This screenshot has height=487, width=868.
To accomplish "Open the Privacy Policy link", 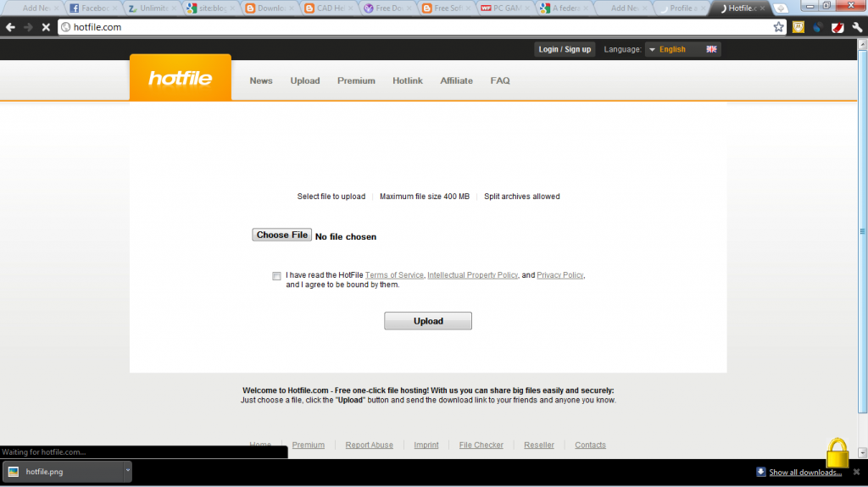I will (x=559, y=275).
